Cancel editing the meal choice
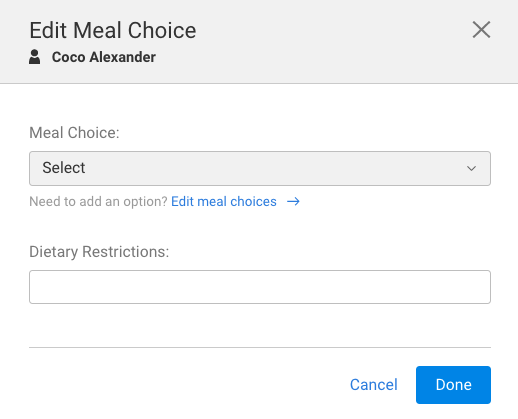Viewport: 518px width, 419px height. [x=374, y=385]
